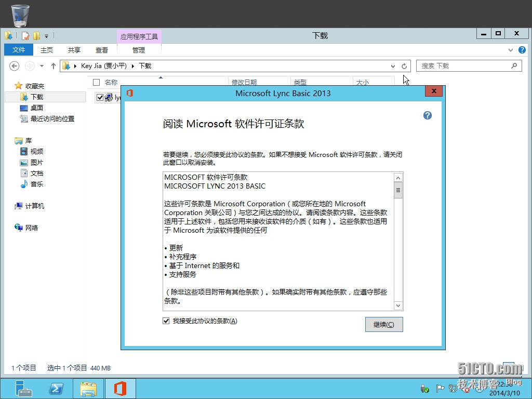Click the safely remove hardware tray icon

coord(424,388)
